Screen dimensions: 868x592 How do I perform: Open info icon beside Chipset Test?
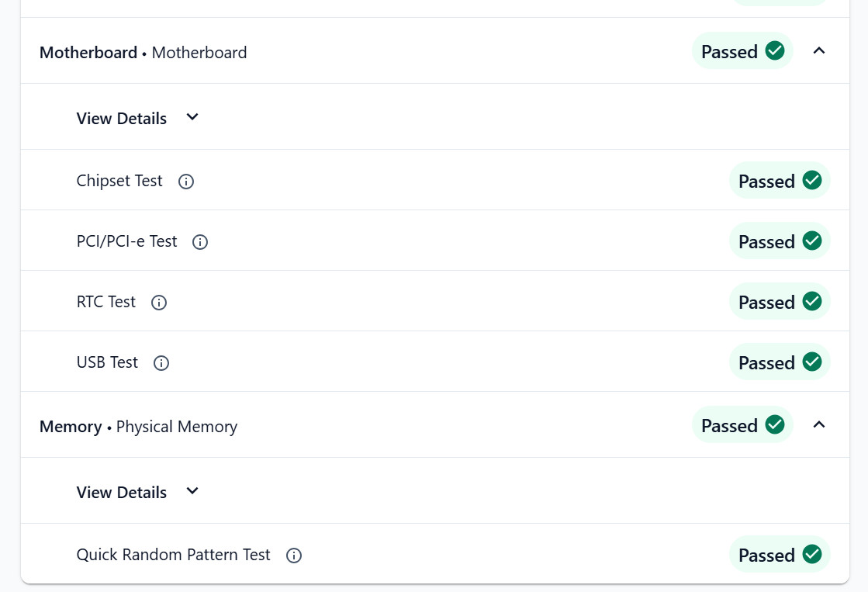(x=186, y=181)
